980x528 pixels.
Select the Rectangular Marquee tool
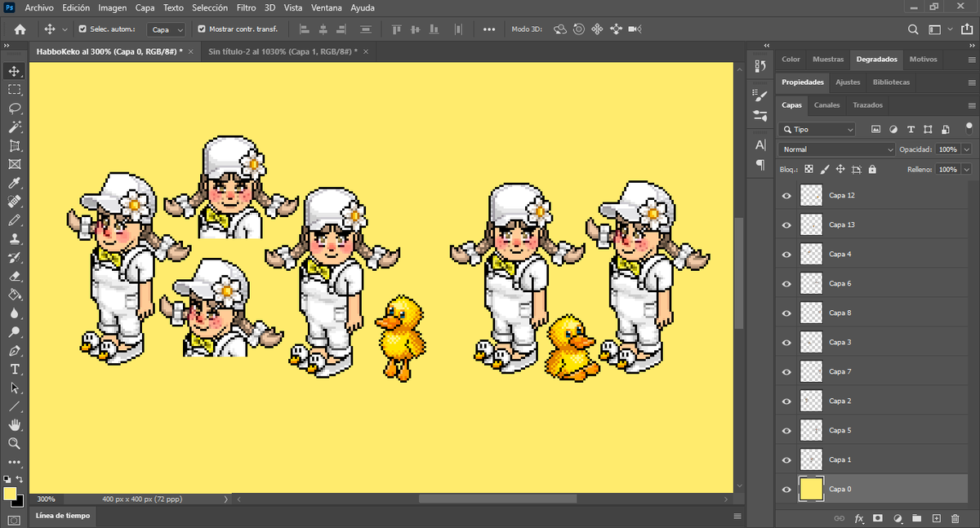pyautogui.click(x=15, y=90)
